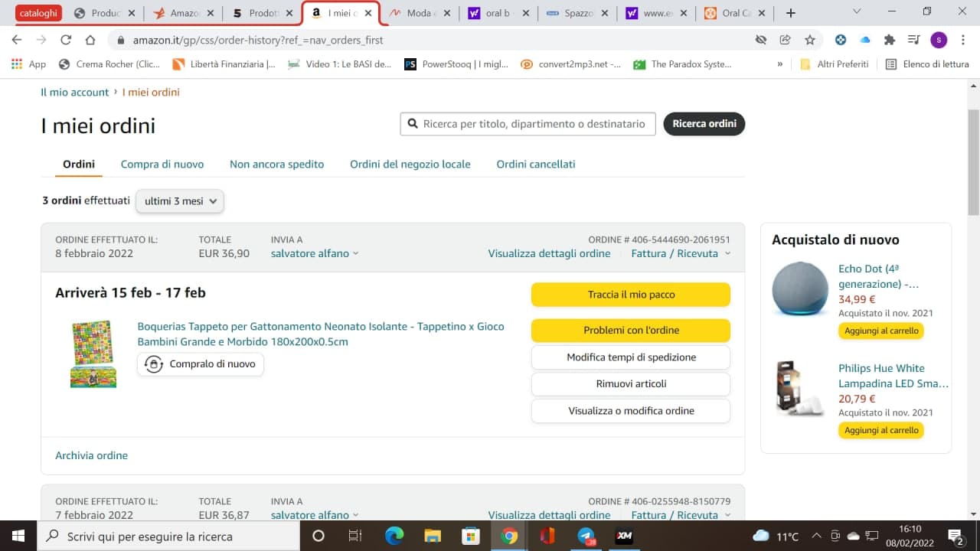Image resolution: width=980 pixels, height=551 pixels.
Task: Expand salvatore alfano recipient dropdown
Action: click(x=315, y=253)
